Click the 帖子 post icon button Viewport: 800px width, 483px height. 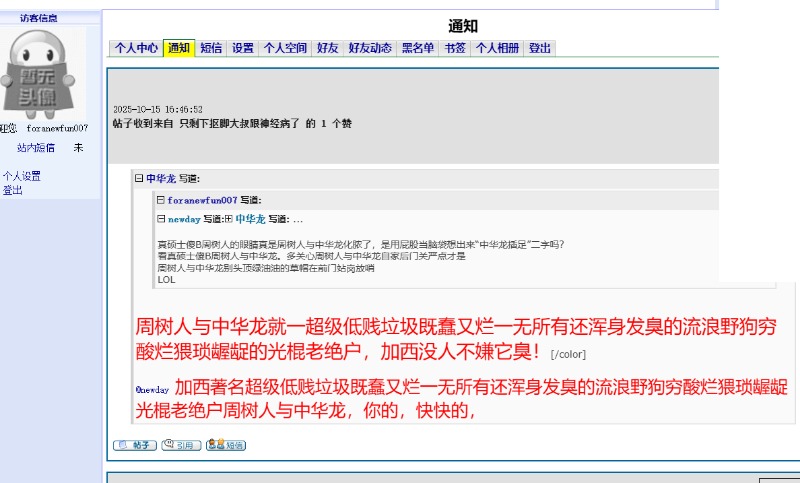[x=135, y=445]
